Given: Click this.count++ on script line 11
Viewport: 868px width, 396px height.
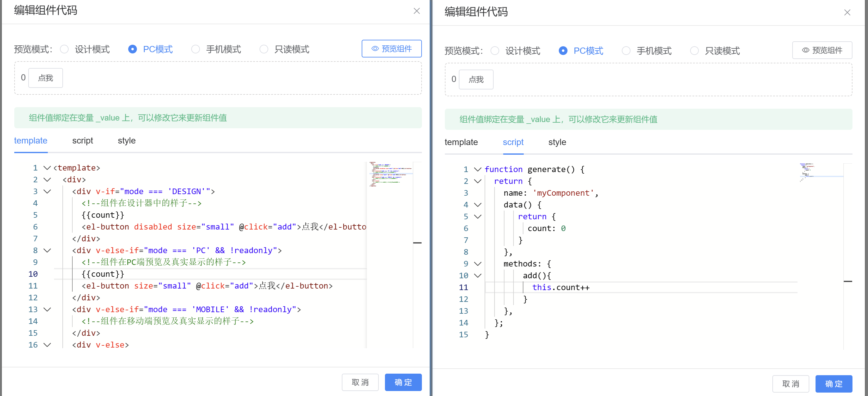Looking at the screenshot, I should click(x=561, y=288).
